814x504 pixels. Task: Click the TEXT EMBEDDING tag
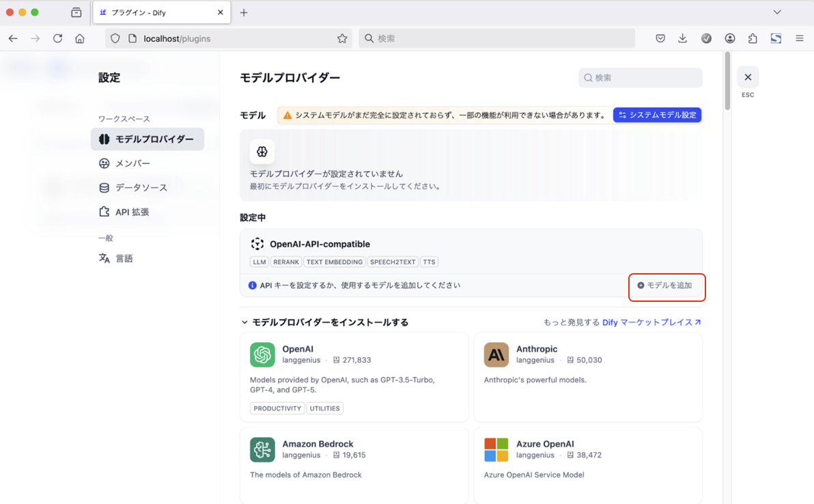[x=335, y=262]
